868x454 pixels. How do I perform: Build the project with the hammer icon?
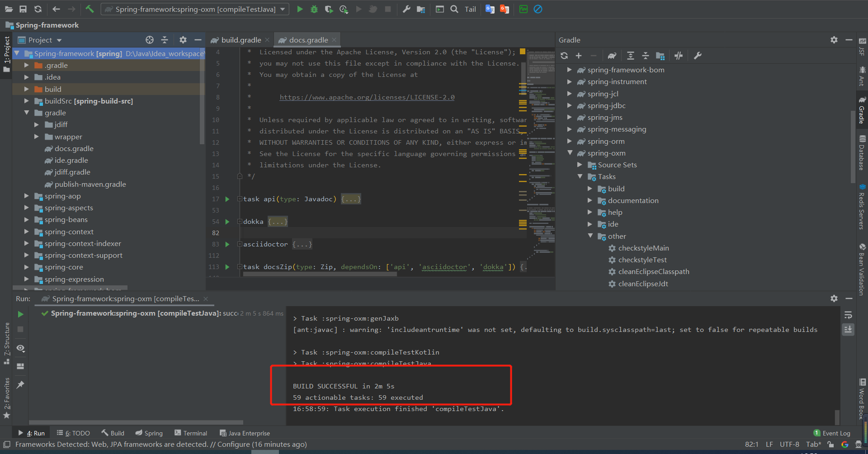tap(90, 9)
